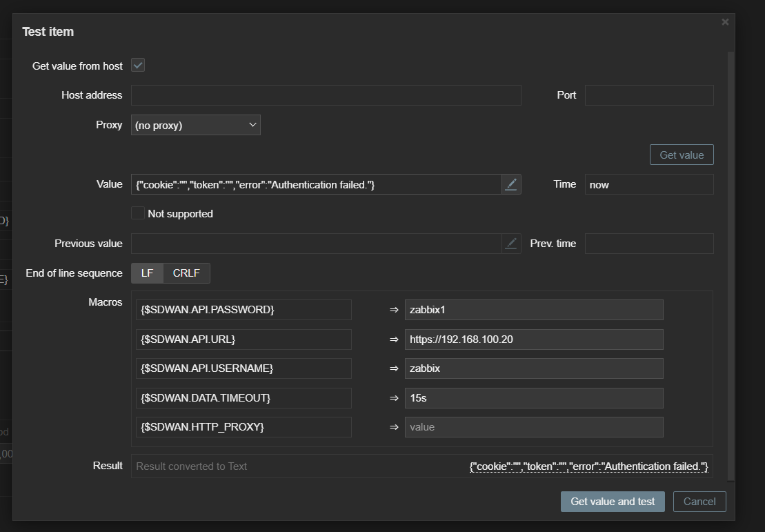Screen dimensions: 765x532
Task: Cancel the test item dialog
Action: (x=699, y=502)
